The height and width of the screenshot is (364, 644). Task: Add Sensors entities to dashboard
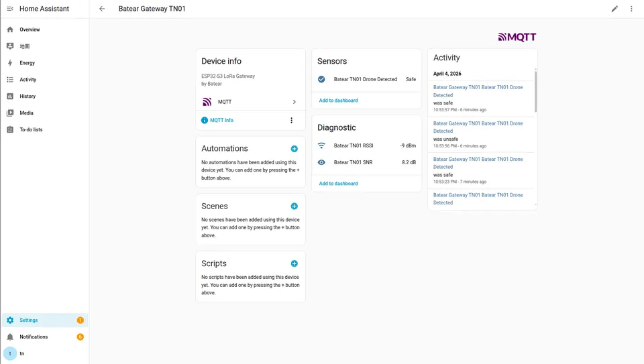[x=338, y=101]
